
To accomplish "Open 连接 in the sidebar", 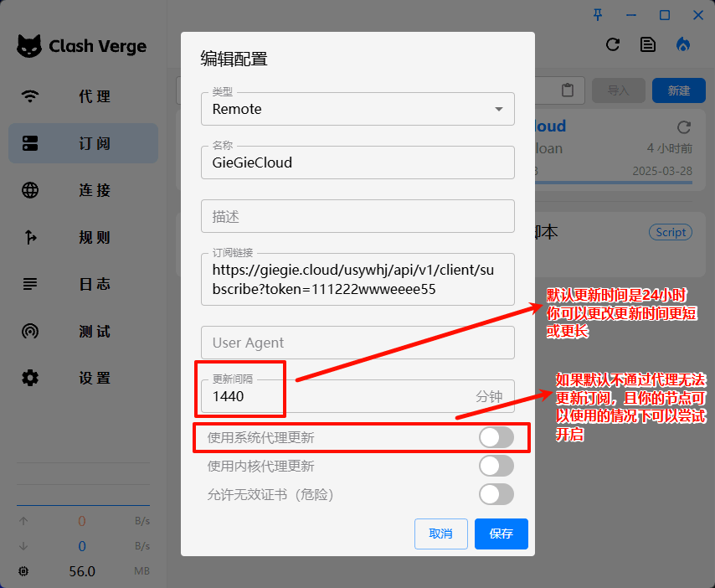I will pyautogui.click(x=83, y=190).
